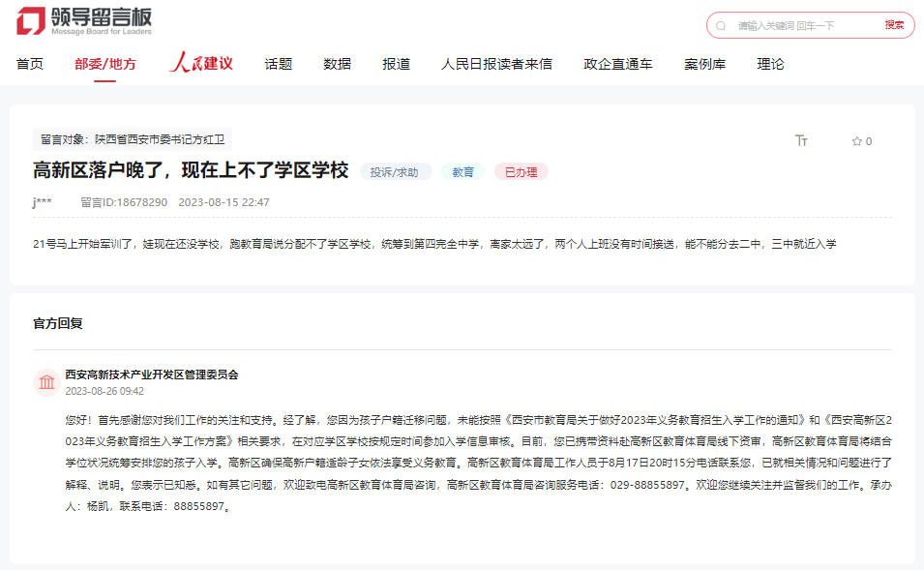Click the institution icon beside 西安高新技术产业开发区管理委员会
The height and width of the screenshot is (570, 924).
click(x=47, y=381)
